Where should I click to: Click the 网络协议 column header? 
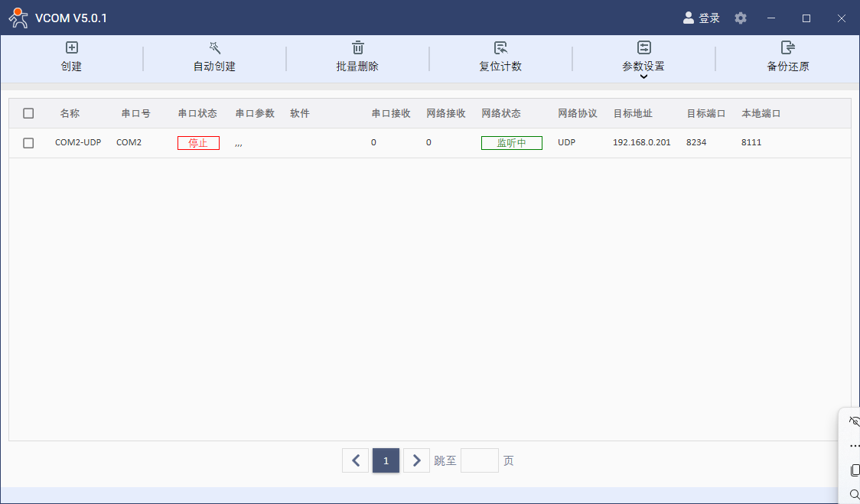pyautogui.click(x=577, y=113)
